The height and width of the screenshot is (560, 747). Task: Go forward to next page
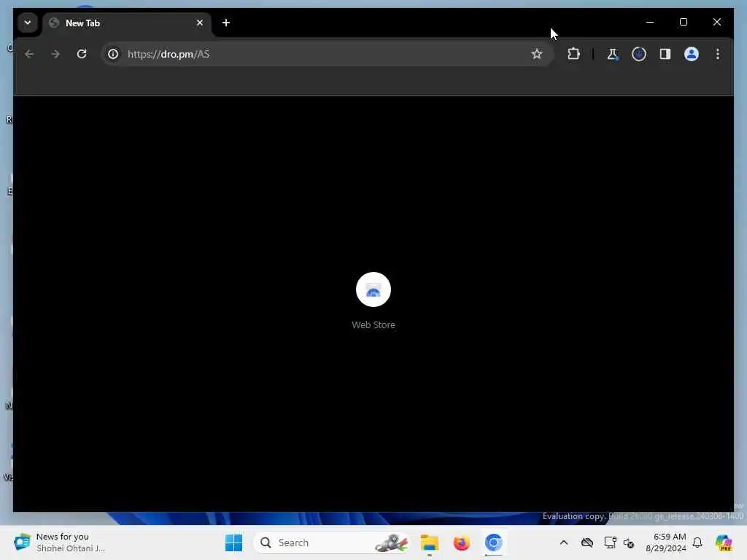(x=55, y=54)
